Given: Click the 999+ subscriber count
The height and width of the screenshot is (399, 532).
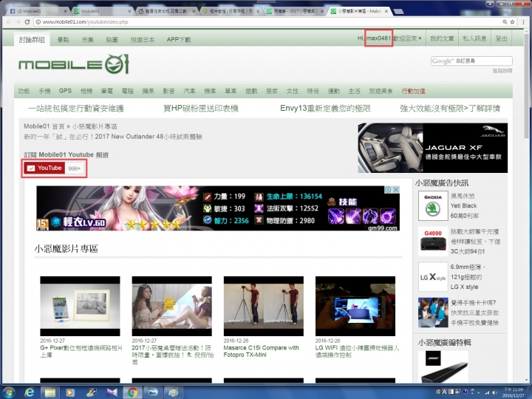Looking at the screenshot, I should point(75,168).
